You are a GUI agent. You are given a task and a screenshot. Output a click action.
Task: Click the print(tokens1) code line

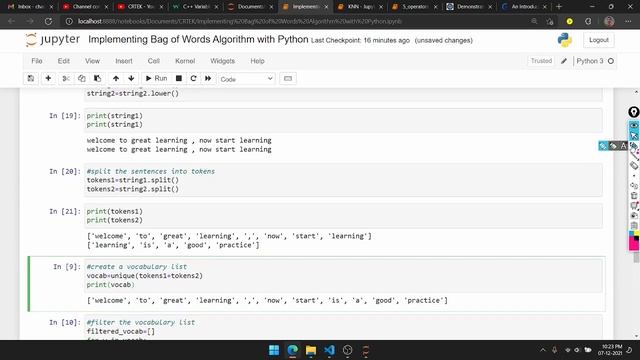click(114, 211)
